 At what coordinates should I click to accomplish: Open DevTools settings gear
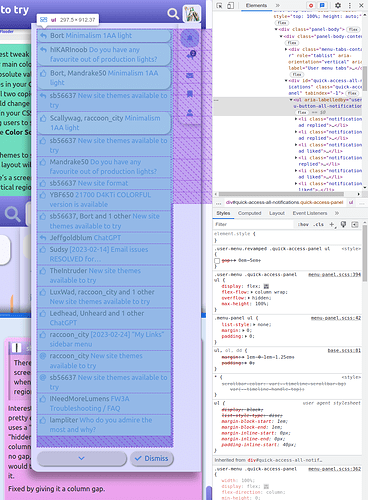338,5
